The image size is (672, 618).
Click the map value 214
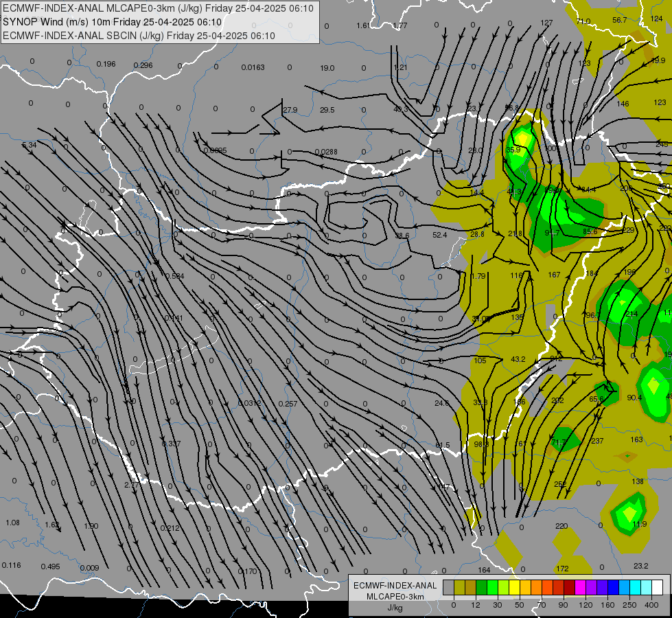tap(632, 314)
